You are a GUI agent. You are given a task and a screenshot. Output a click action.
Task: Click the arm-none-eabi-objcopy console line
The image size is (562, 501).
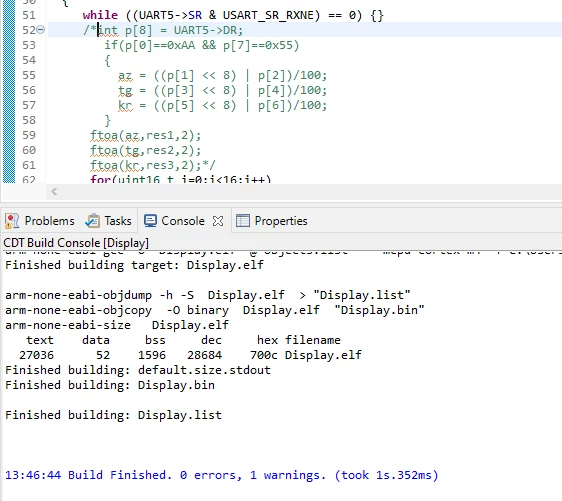[x=215, y=310]
